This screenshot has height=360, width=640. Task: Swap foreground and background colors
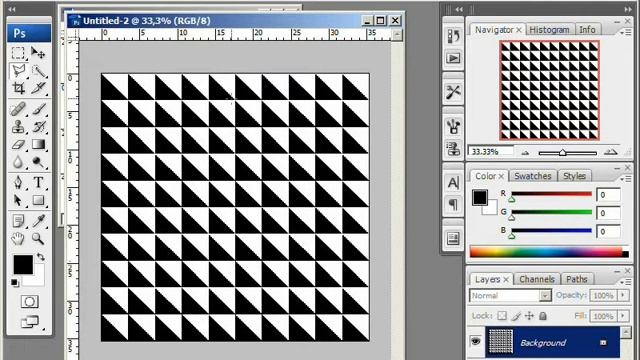click(40, 257)
